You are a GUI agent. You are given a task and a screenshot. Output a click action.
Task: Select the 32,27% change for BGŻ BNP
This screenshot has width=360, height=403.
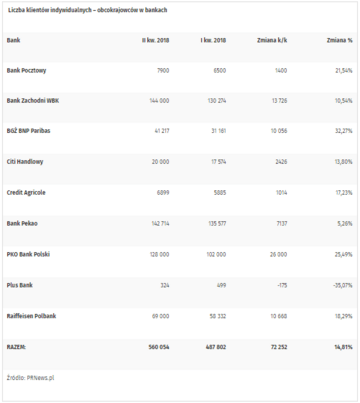(x=344, y=131)
